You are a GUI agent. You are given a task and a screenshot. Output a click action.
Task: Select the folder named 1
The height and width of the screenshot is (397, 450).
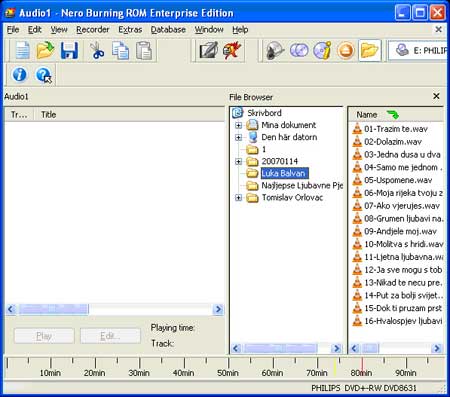pos(263,149)
